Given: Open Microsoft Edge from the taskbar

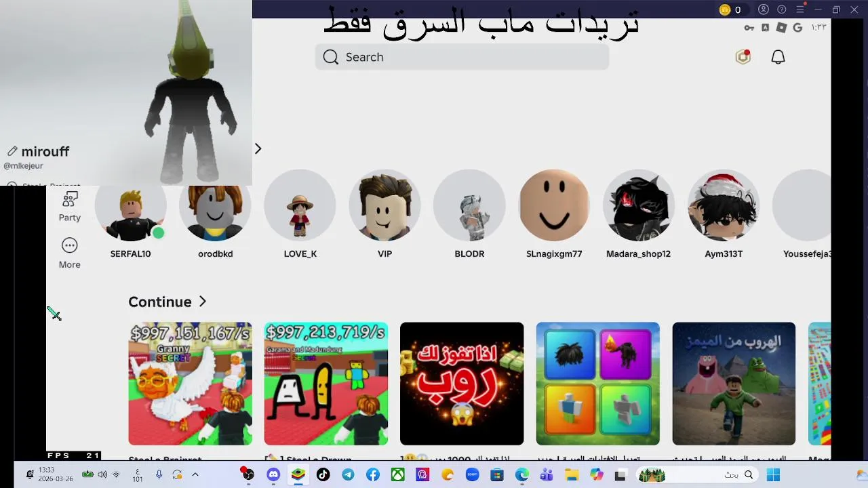Looking at the screenshot, I should click(521, 475).
